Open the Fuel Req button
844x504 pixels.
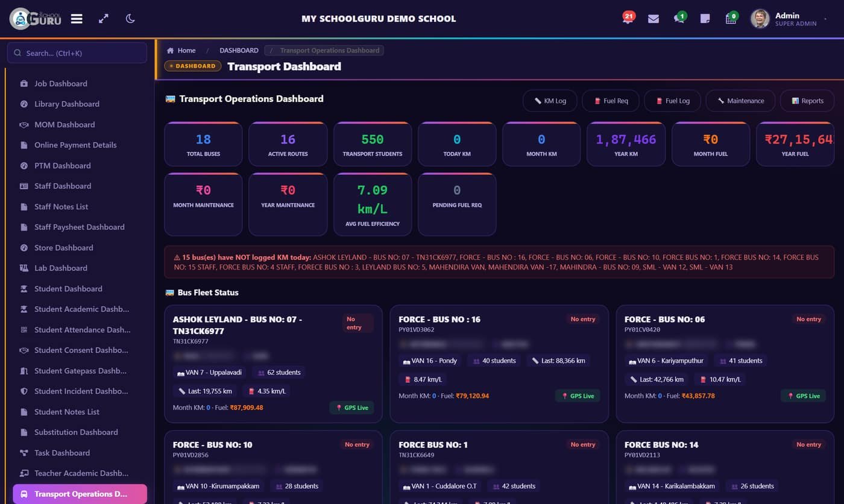(x=611, y=101)
